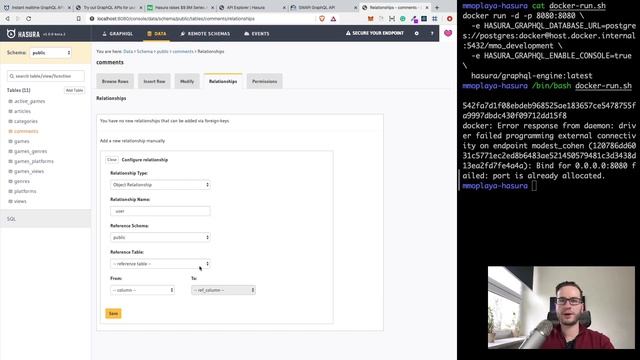Screen dimensions: 640x360
Task: Switch to the Permissions tab
Action: coord(264,81)
